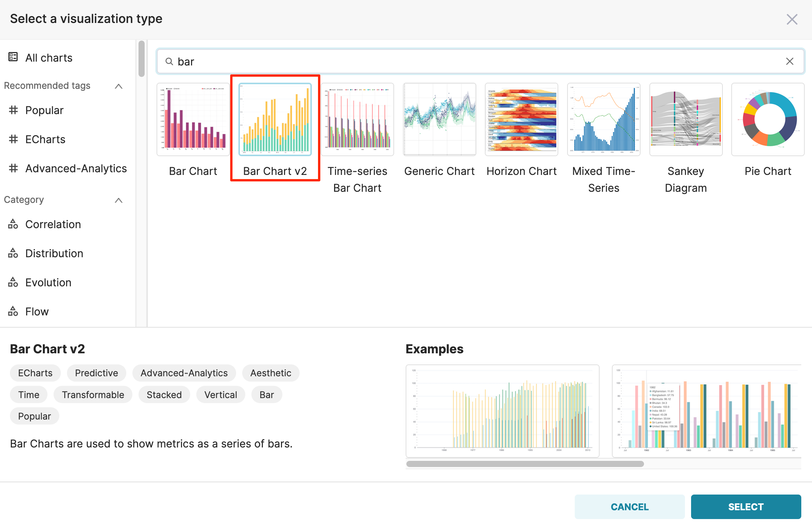The height and width of the screenshot is (529, 812).
Task: Select the Pie Chart thumbnail
Action: pos(768,119)
